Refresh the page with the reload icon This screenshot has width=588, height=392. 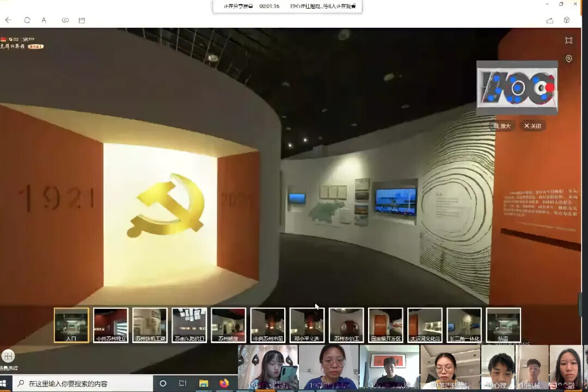coord(27,20)
